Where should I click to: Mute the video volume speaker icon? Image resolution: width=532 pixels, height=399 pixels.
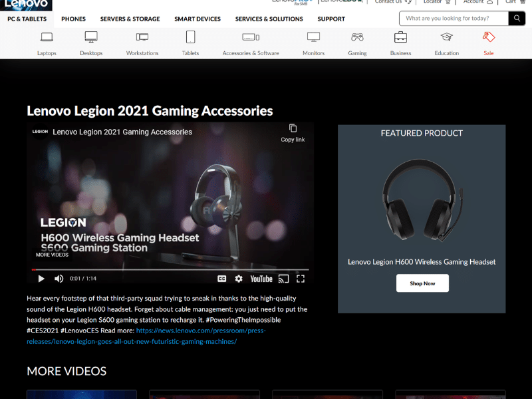point(59,279)
